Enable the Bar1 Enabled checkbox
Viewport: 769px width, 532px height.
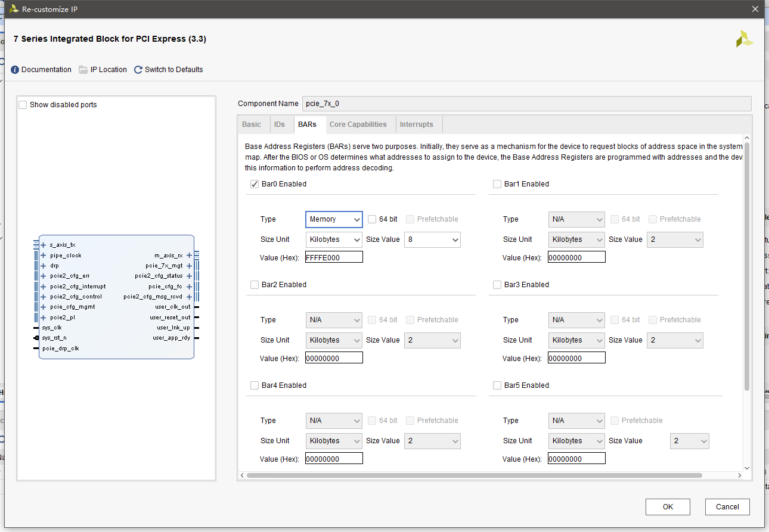click(x=497, y=184)
